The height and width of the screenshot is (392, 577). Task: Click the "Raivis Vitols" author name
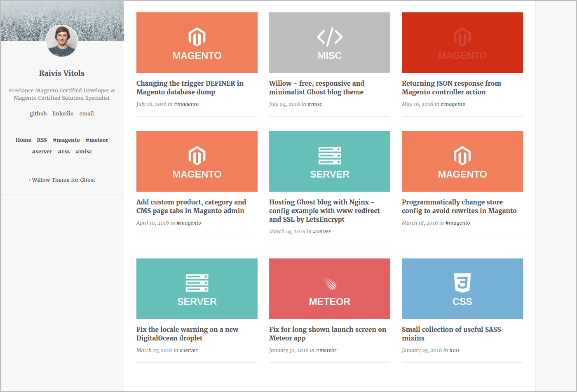coord(62,73)
